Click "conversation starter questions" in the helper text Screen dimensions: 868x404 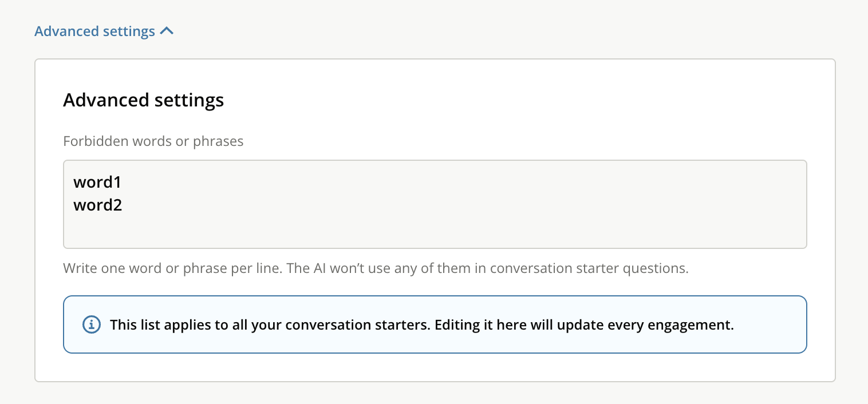[x=589, y=268]
